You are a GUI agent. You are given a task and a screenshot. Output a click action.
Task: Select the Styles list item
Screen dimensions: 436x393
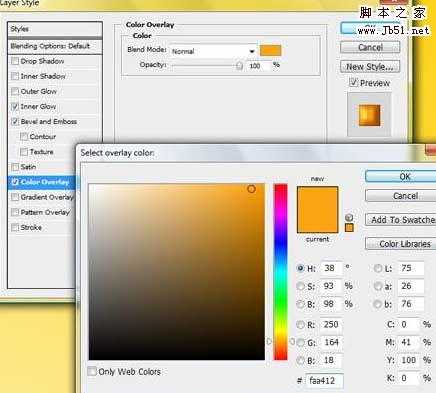[55, 29]
